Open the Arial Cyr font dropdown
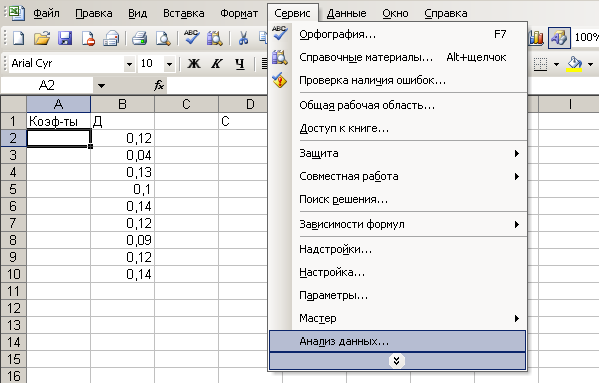This screenshot has width=600, height=383. (x=129, y=64)
